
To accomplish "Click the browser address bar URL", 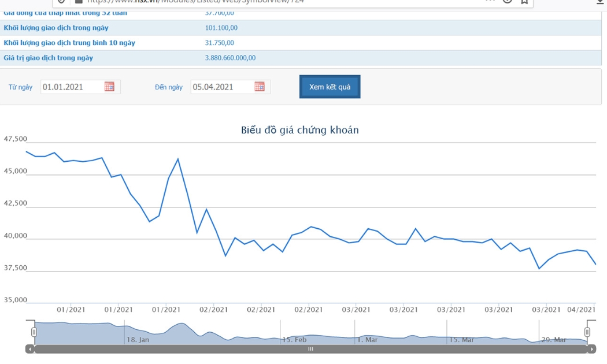I will click(195, 2).
